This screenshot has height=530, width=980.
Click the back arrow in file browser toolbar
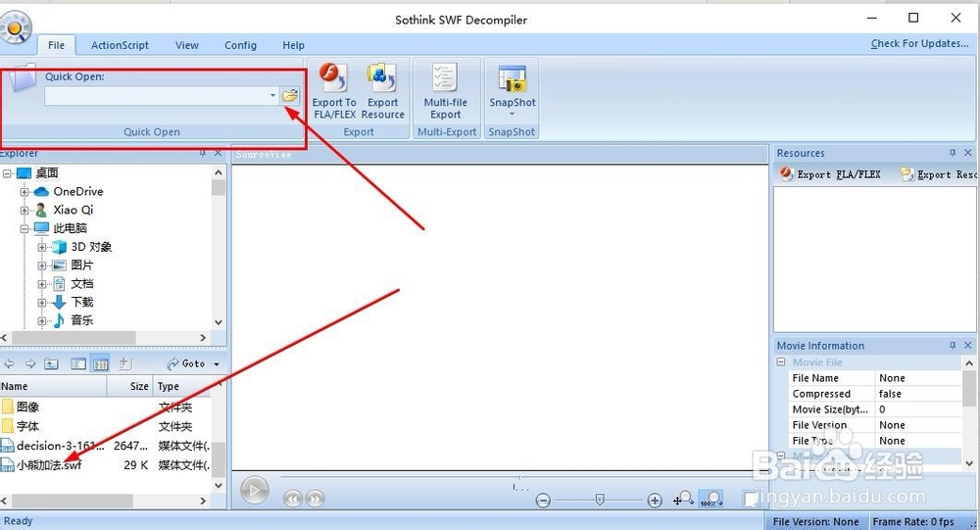pyautogui.click(x=10, y=363)
